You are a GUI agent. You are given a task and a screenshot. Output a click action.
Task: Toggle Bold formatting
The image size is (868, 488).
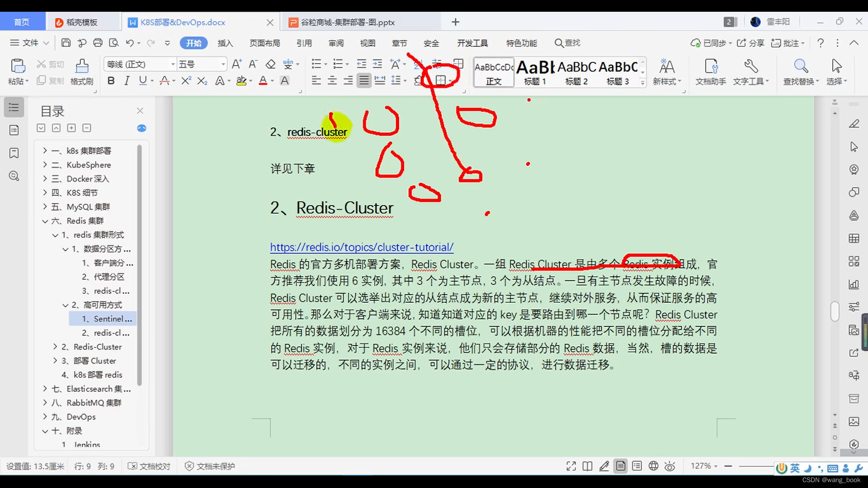pyautogui.click(x=111, y=81)
